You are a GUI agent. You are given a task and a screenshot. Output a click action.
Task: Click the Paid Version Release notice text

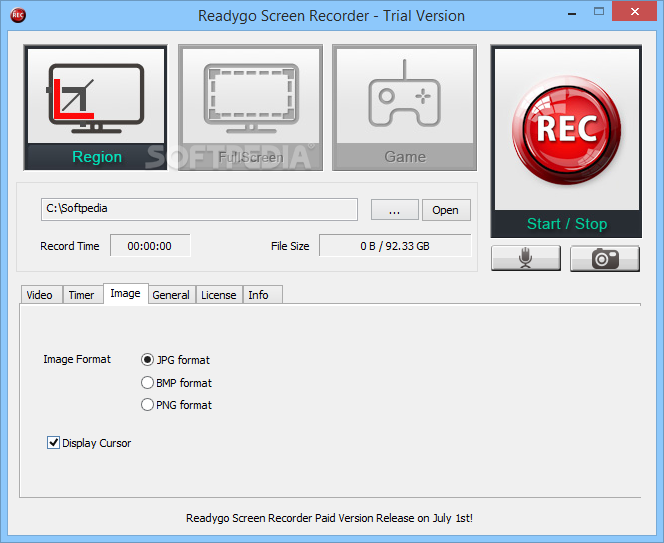(329, 518)
